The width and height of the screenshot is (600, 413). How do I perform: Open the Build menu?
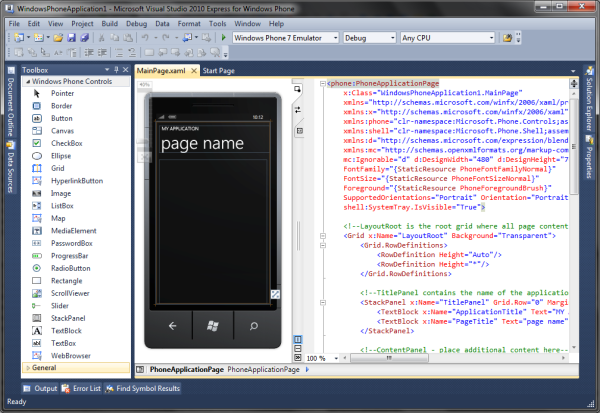(109, 24)
